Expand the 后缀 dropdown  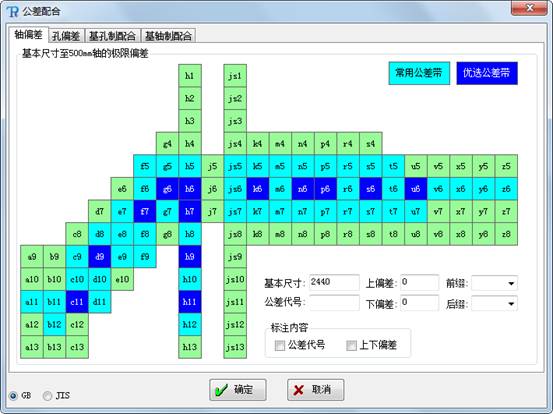tap(494, 303)
